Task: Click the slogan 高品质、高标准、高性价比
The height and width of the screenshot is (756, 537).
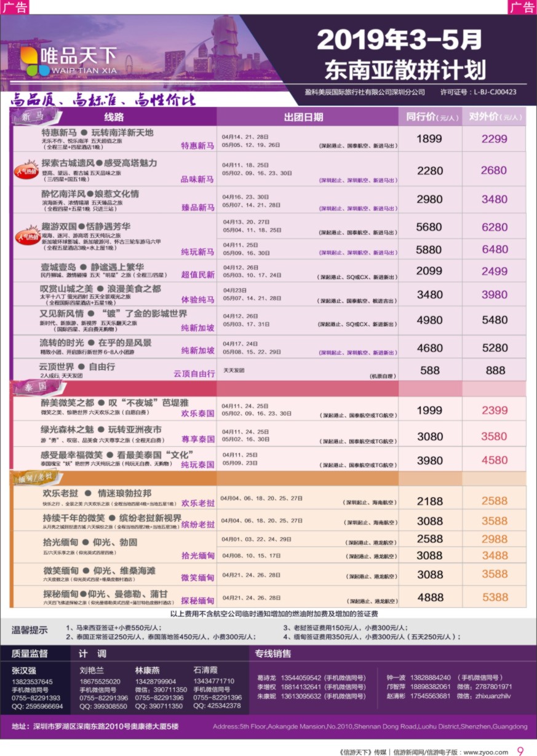Action: click(103, 98)
